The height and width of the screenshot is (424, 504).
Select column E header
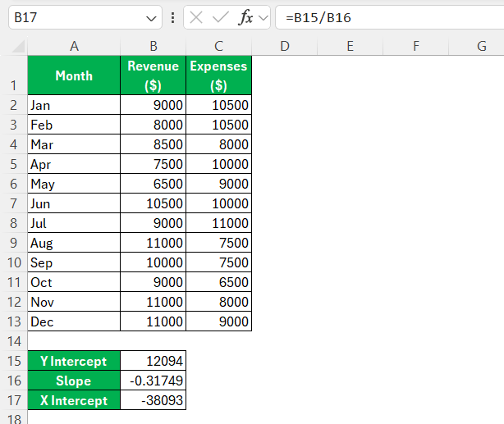point(350,46)
